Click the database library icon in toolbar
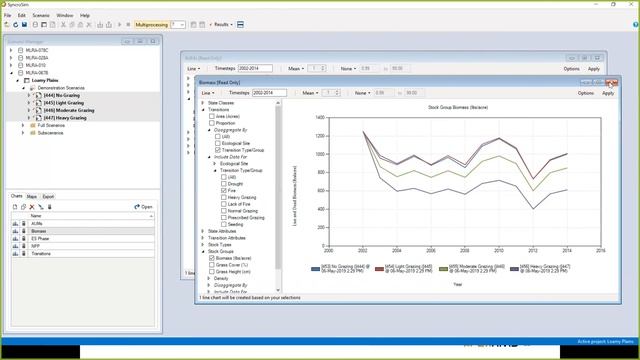The height and width of the screenshot is (360, 640). (x=35, y=25)
